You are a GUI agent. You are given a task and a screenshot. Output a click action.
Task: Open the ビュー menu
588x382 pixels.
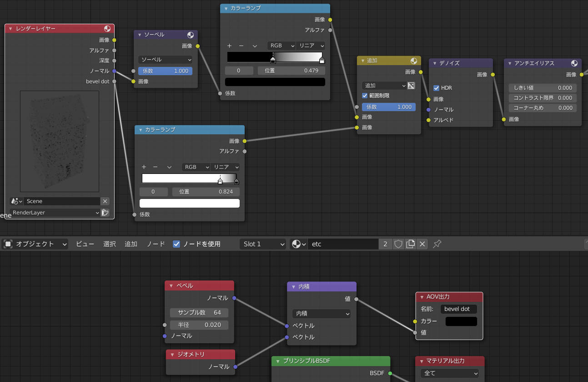[85, 244]
